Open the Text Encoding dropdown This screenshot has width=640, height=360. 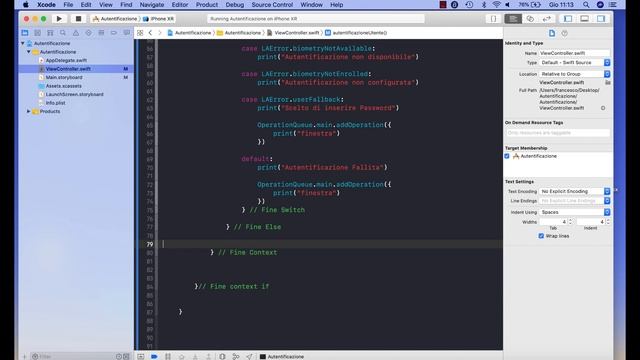(x=575, y=191)
